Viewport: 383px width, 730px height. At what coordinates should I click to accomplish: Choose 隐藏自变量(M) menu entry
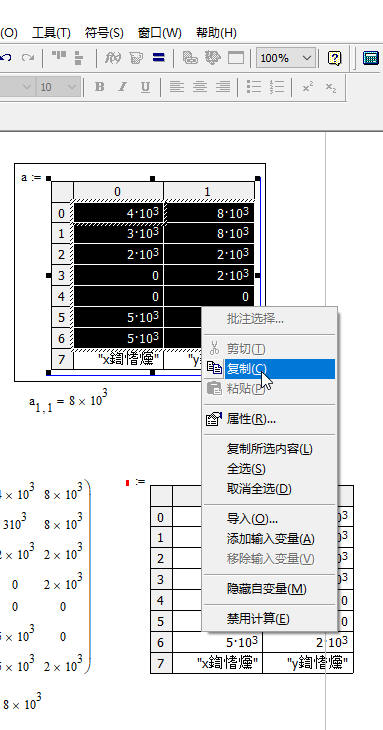point(269,589)
